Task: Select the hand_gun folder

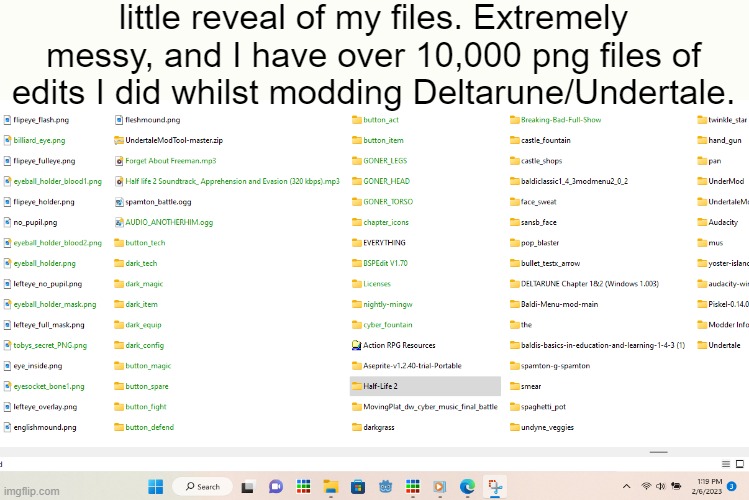Action: click(x=719, y=140)
